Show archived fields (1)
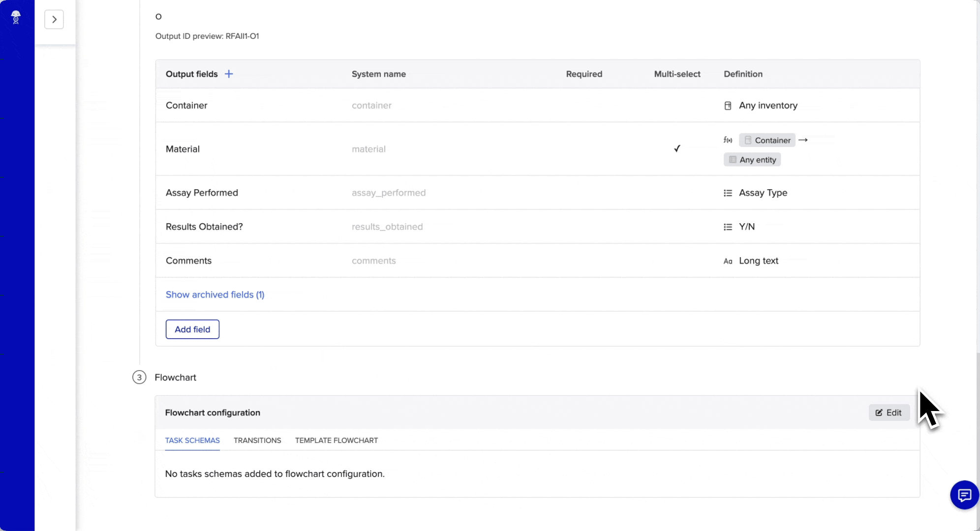This screenshot has height=531, width=980. [215, 295]
